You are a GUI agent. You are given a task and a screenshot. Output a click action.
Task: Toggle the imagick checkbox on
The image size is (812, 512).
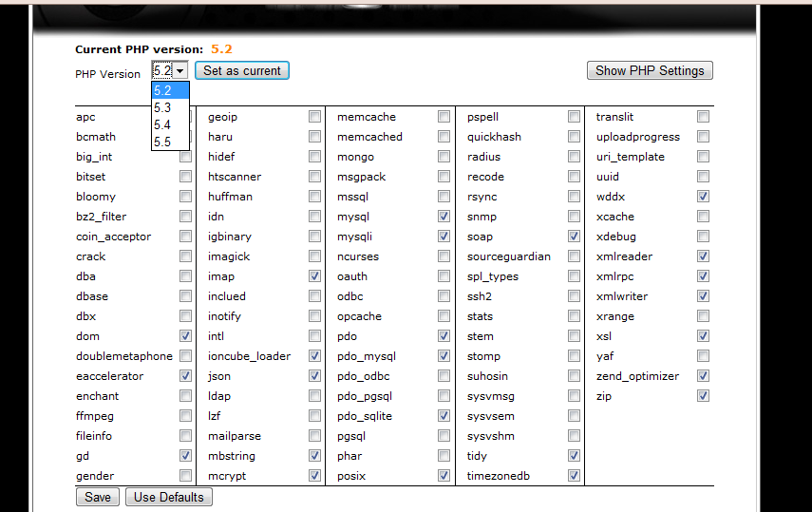coord(314,256)
